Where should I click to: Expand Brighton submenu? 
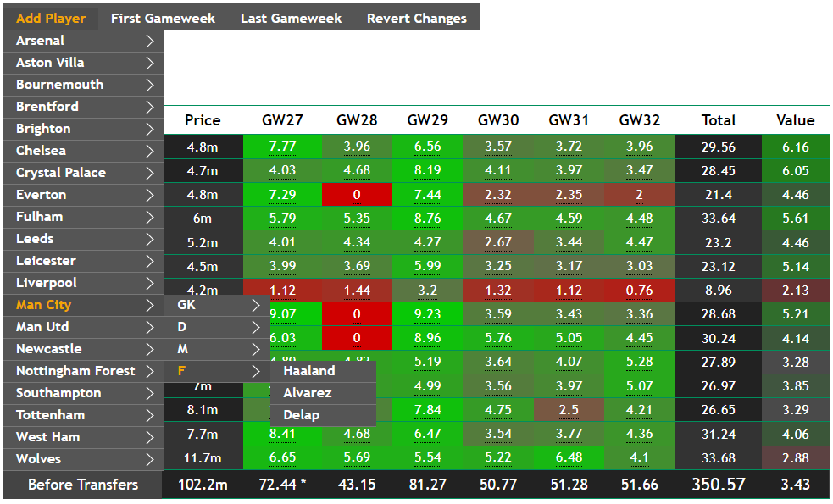(x=84, y=129)
